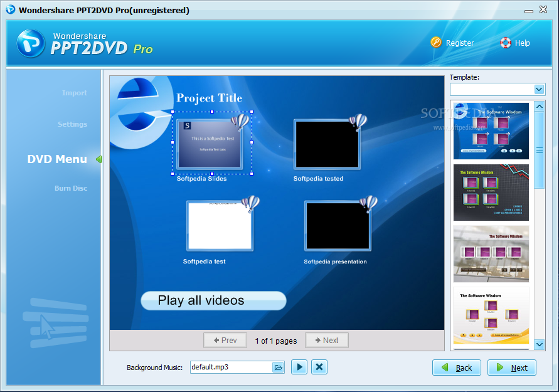Viewport: 559px width, 392px height.
Task: Go to the Import step
Action: coord(75,93)
